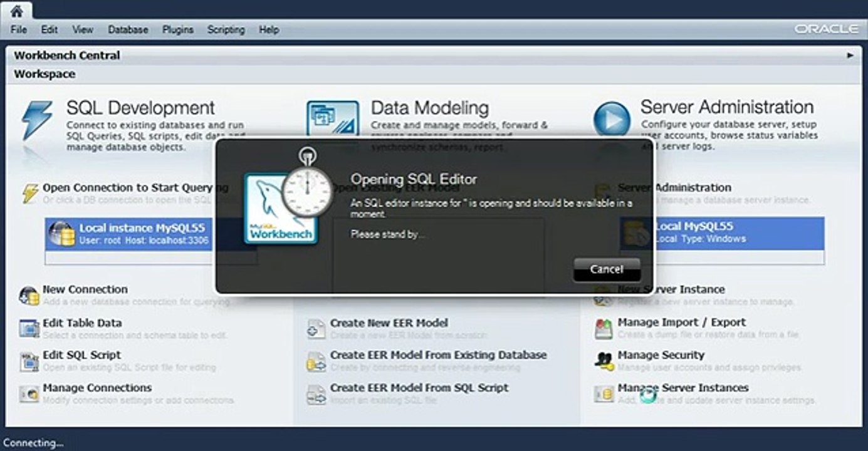The image size is (868, 451).
Task: Open Edit SQL Script
Action: (82, 355)
